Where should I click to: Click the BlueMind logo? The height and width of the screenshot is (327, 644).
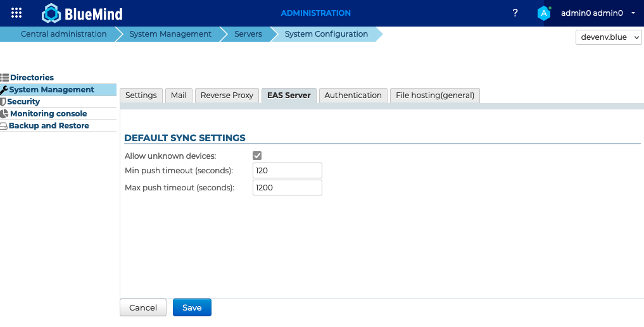[82, 13]
